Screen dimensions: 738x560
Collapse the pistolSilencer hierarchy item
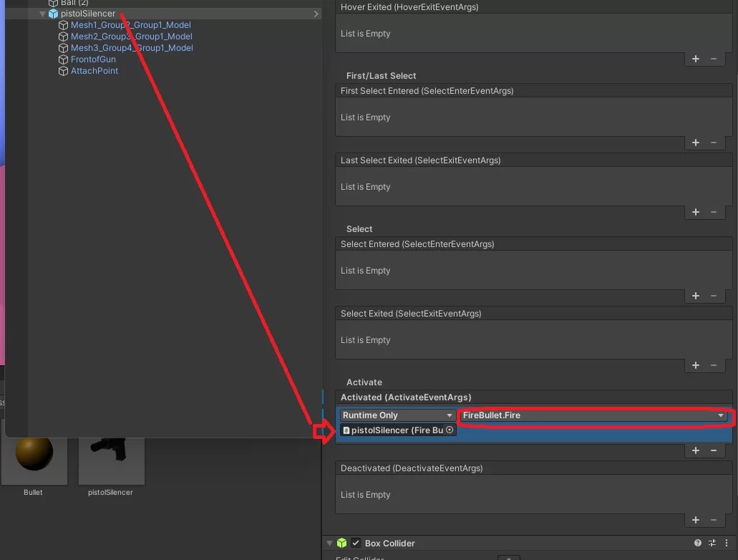(42, 13)
